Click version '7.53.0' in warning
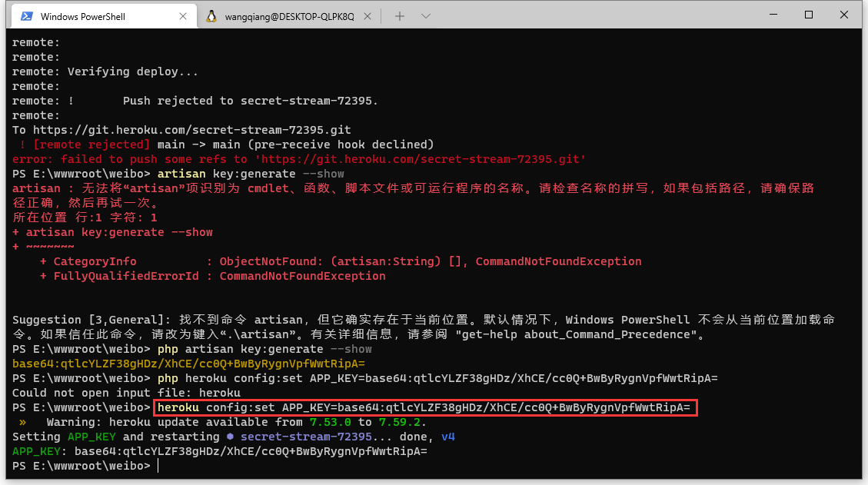Image resolution: width=868 pixels, height=485 pixels. [331, 423]
